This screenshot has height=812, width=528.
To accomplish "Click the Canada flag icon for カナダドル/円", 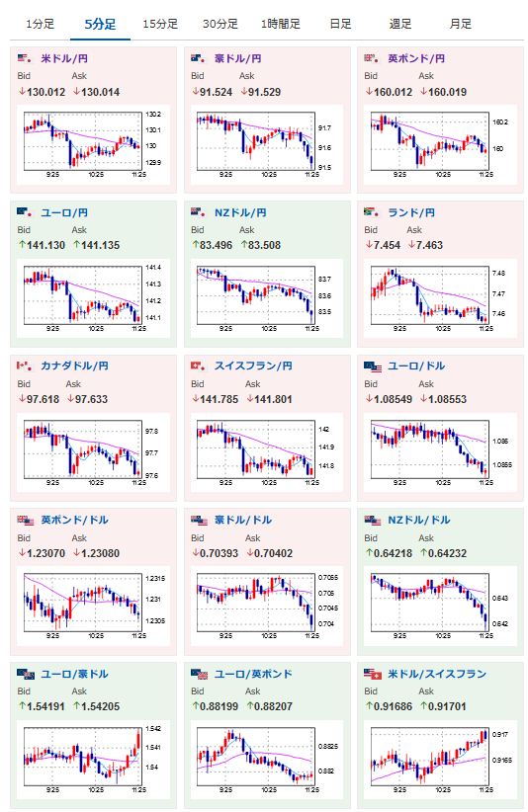I will pos(25,366).
